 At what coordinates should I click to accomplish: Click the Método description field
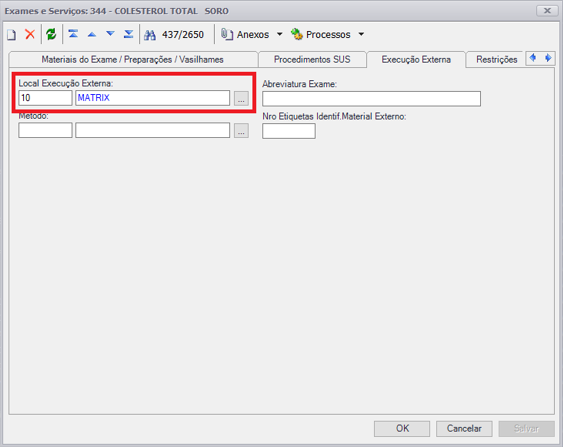tap(152, 130)
